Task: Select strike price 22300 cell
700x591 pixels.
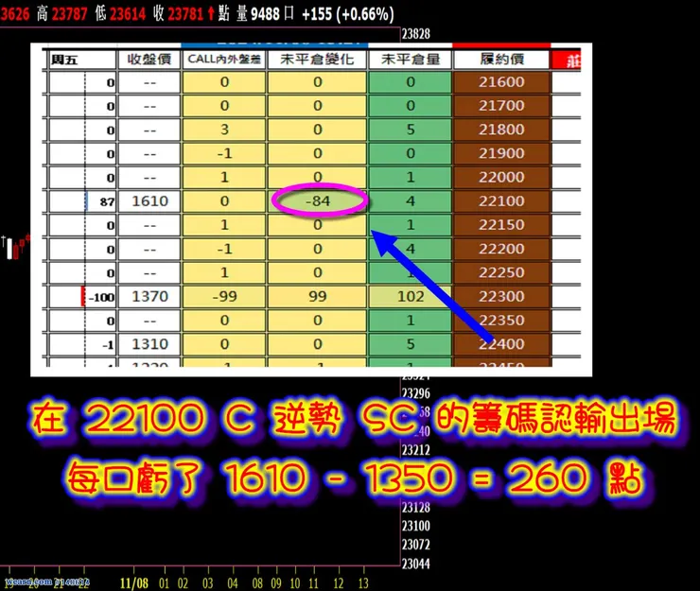Action: pos(501,296)
